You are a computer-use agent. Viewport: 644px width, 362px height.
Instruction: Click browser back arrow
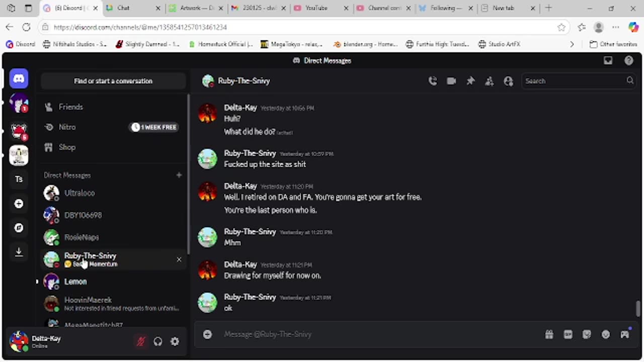point(10,27)
